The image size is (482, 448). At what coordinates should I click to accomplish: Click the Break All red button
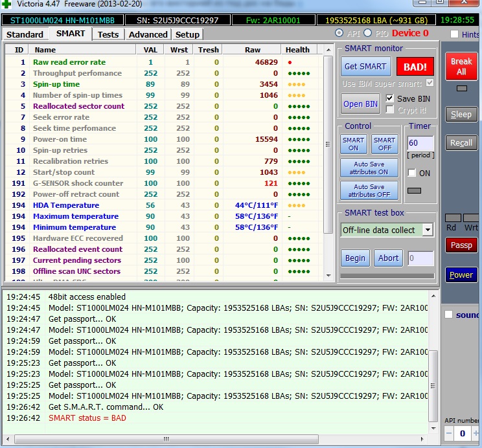tap(461, 66)
